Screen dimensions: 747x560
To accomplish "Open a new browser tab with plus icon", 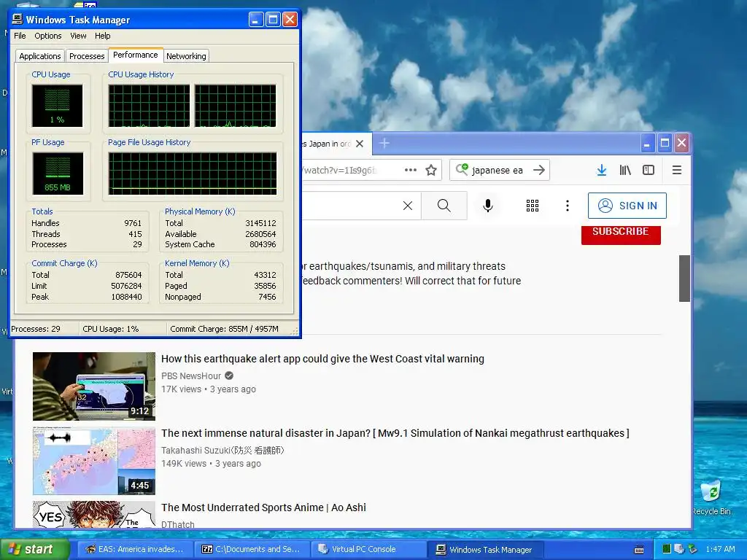I will tap(384, 143).
